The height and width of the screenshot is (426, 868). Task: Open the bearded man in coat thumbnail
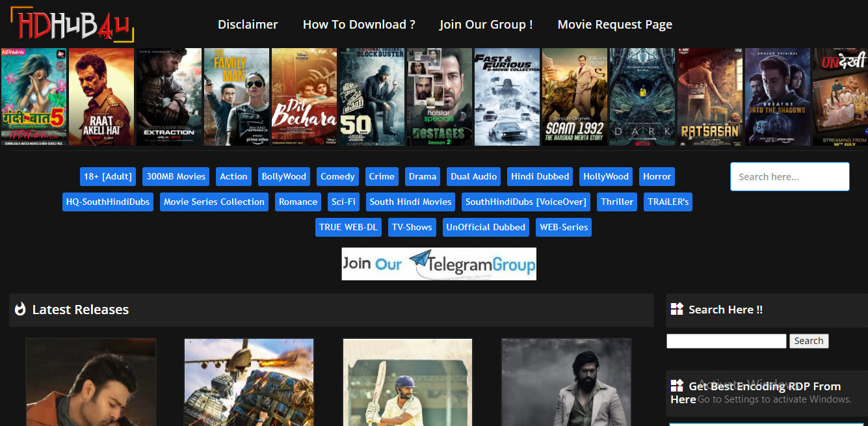point(566,382)
